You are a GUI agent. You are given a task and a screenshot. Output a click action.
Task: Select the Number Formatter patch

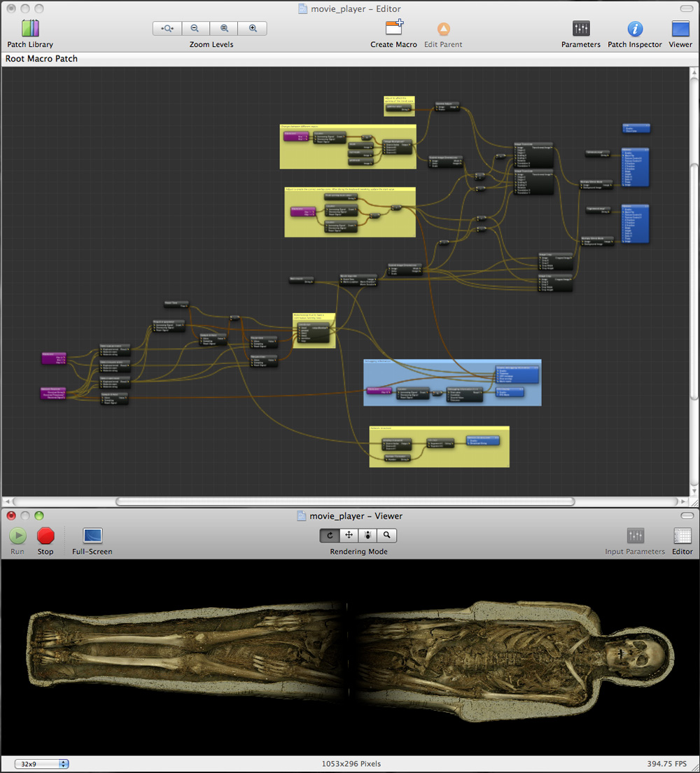click(396, 458)
